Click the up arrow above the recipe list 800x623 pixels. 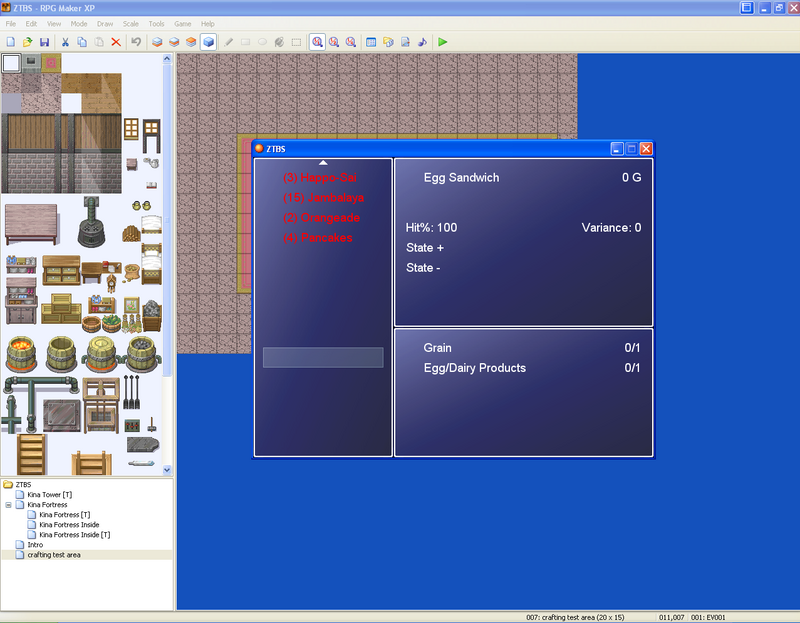pos(323,162)
